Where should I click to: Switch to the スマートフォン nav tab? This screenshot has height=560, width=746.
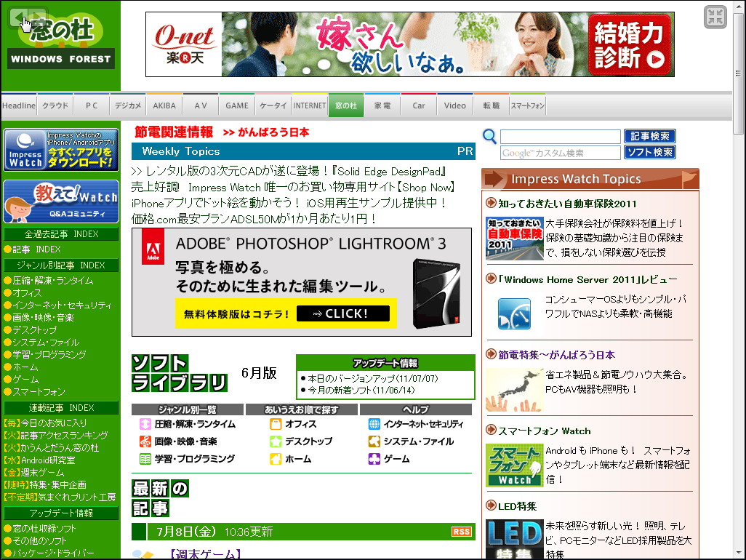pyautogui.click(x=528, y=105)
